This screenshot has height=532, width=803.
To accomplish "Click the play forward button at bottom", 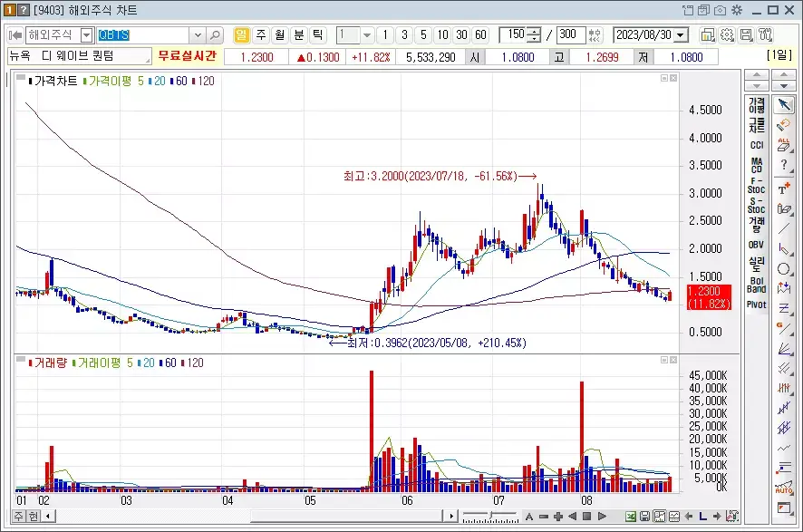I will tap(602, 516).
